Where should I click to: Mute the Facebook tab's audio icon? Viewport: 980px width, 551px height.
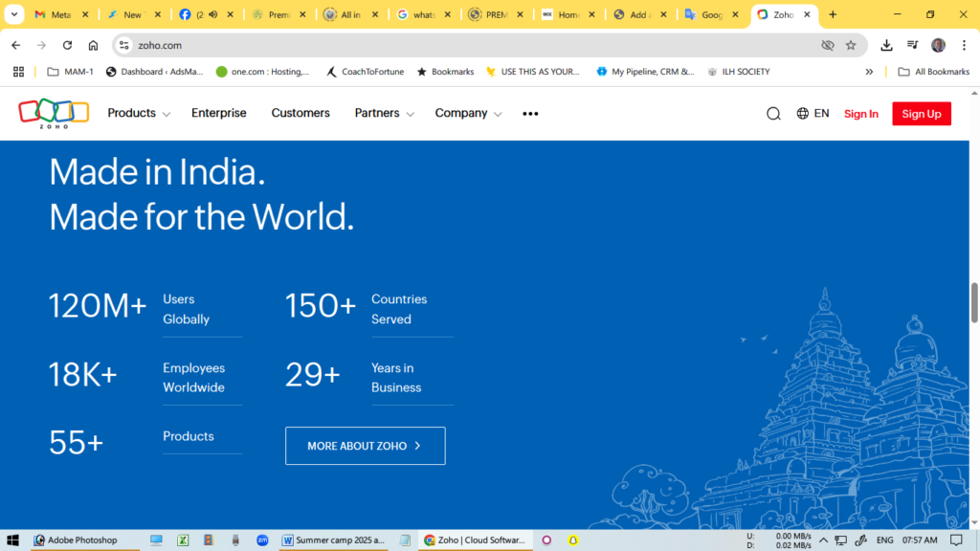[x=213, y=14]
